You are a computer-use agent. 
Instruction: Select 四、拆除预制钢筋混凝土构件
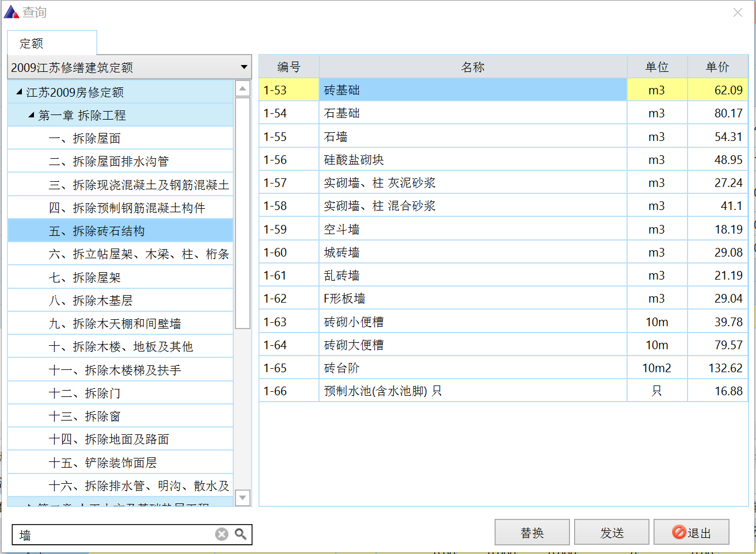pos(120,208)
